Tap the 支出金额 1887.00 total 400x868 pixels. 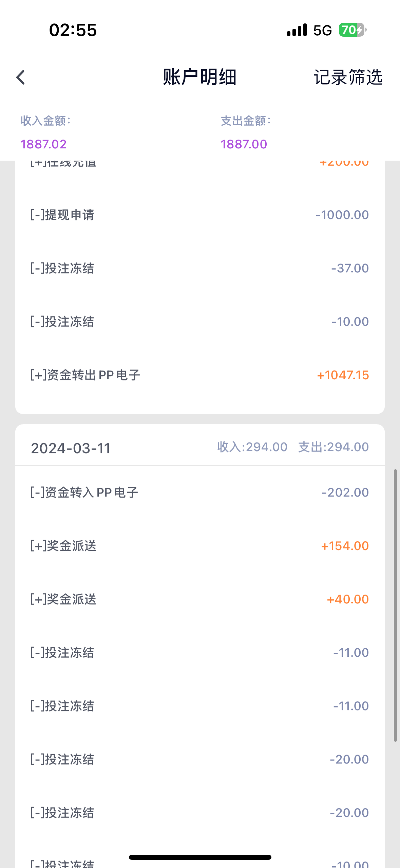click(x=244, y=144)
